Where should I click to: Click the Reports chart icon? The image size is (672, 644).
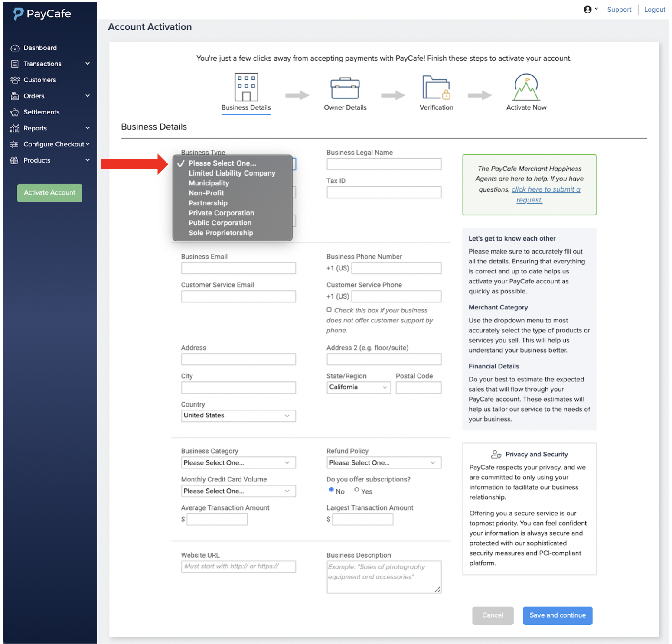click(15, 128)
